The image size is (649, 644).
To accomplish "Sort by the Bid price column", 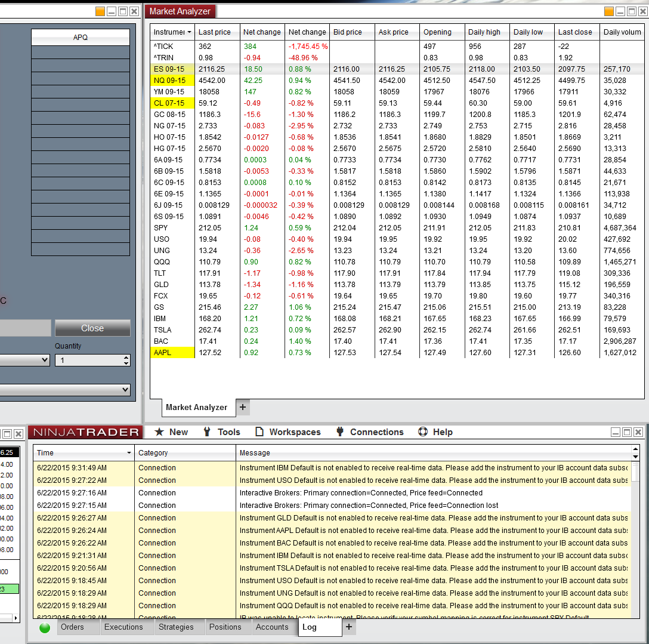I will tap(352, 32).
